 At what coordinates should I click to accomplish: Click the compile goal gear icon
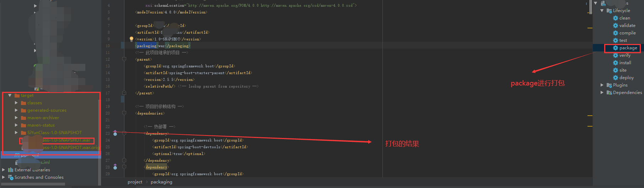coord(616,33)
